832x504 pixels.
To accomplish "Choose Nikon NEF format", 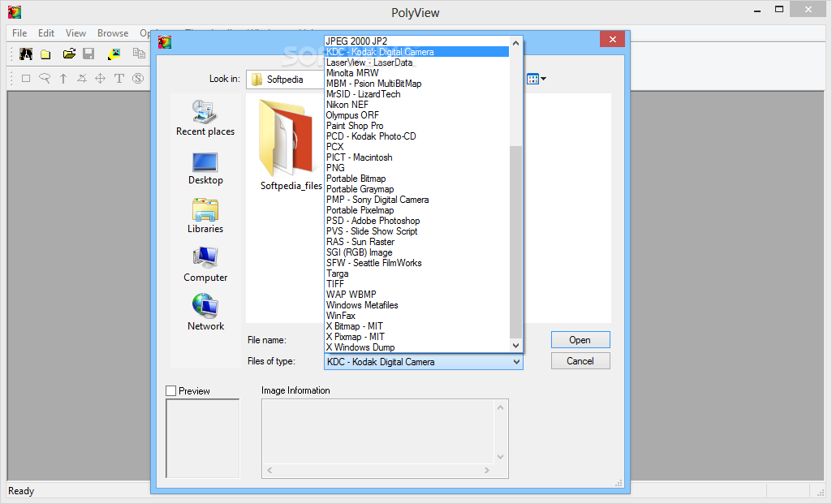I will click(416, 105).
